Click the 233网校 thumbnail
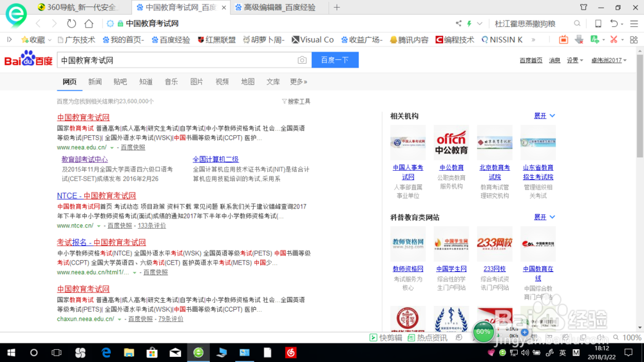 [495, 243]
